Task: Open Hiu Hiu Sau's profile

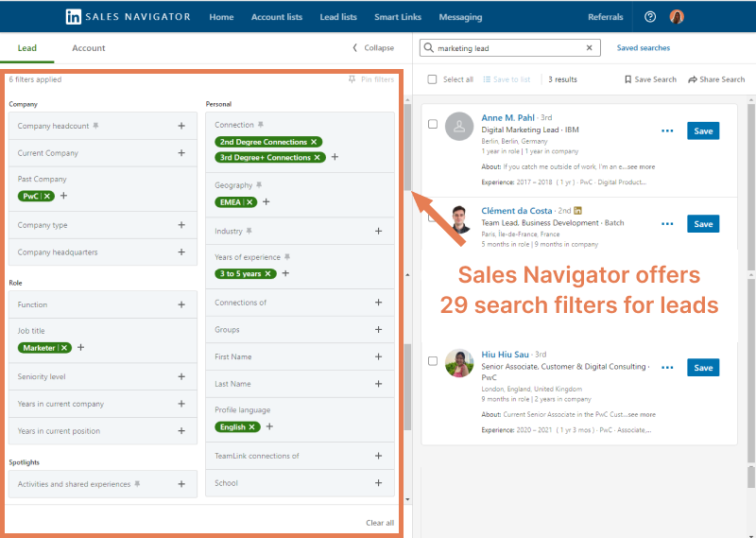Action: tap(505, 355)
